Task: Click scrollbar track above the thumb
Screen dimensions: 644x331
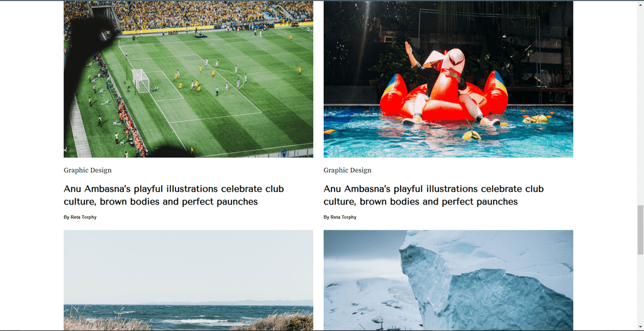Action: coord(640,103)
